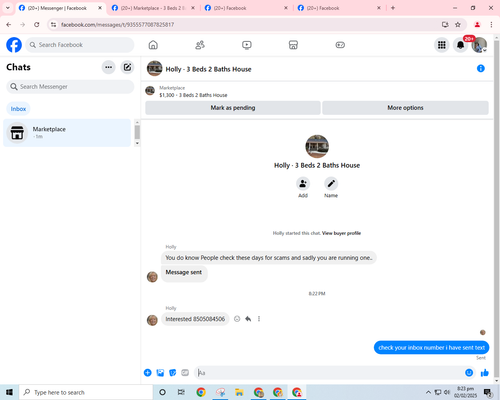
Task: Click the Add people icon
Action: pos(303,183)
